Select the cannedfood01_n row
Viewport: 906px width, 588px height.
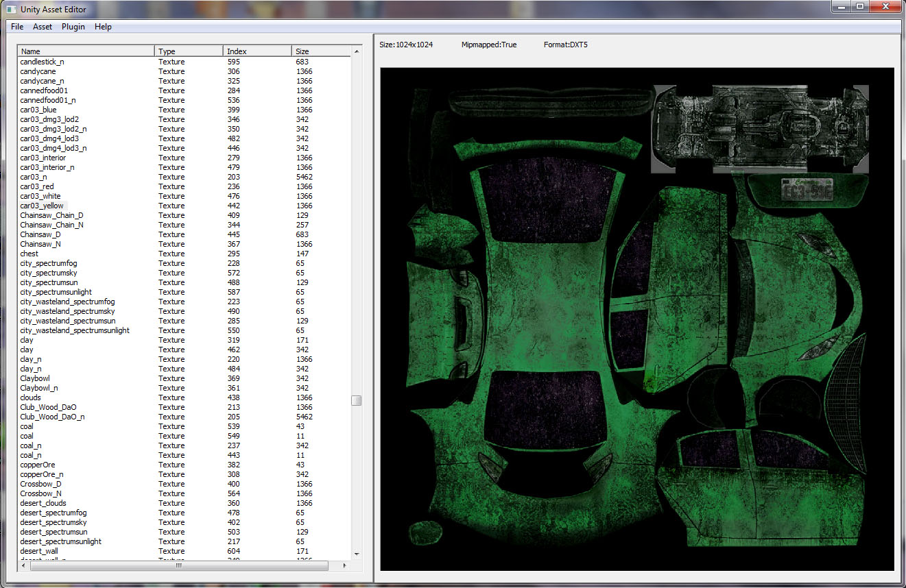pos(184,100)
